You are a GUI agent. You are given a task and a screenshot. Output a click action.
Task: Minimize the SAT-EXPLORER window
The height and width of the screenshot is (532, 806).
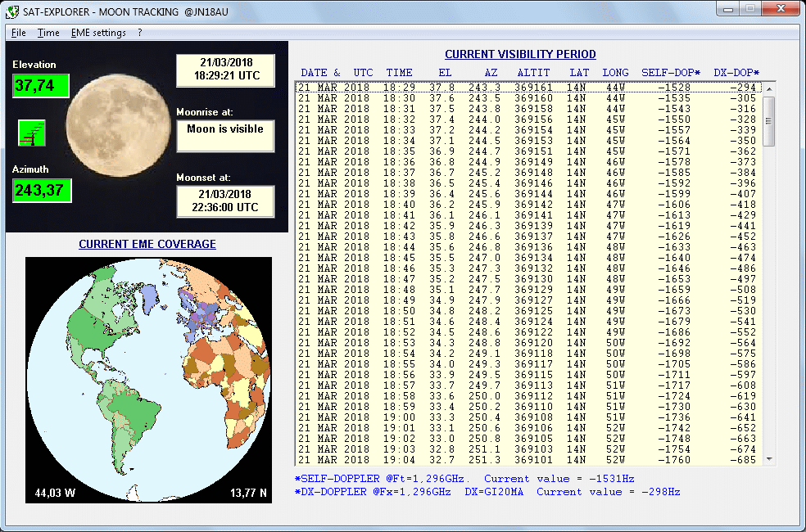(727, 8)
